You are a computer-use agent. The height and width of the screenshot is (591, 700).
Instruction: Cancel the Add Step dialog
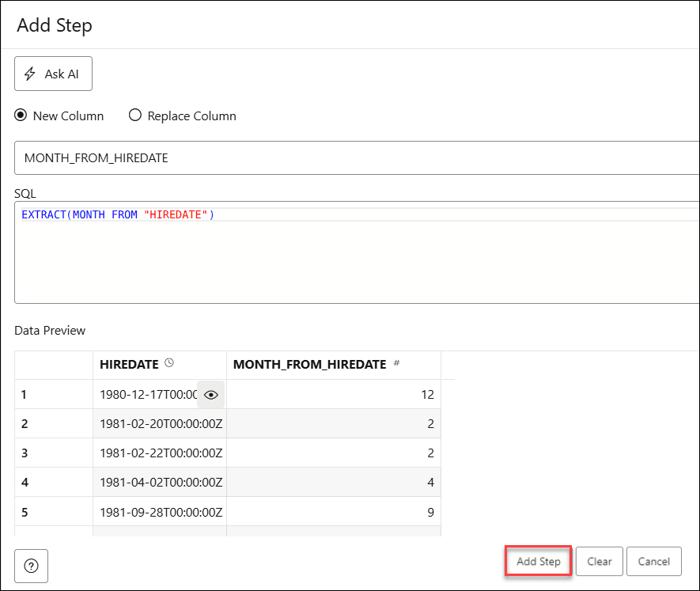click(653, 562)
